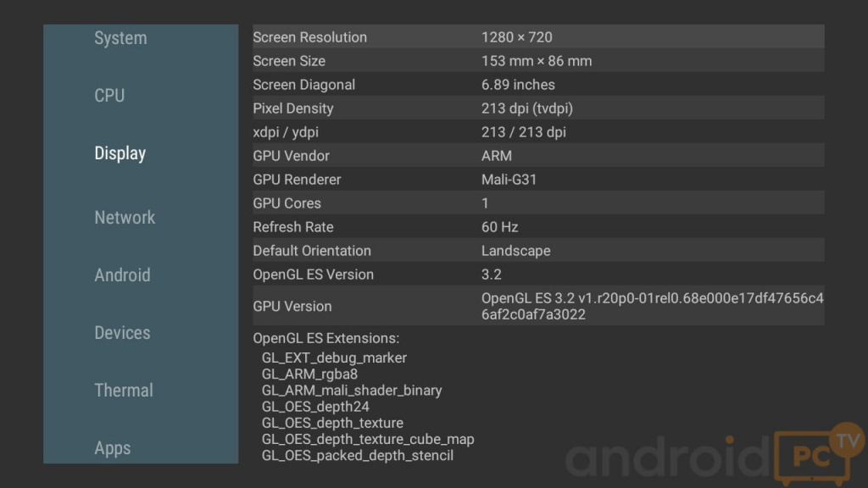The width and height of the screenshot is (868, 488).
Task: Click the Screen Size row
Action: (x=537, y=61)
